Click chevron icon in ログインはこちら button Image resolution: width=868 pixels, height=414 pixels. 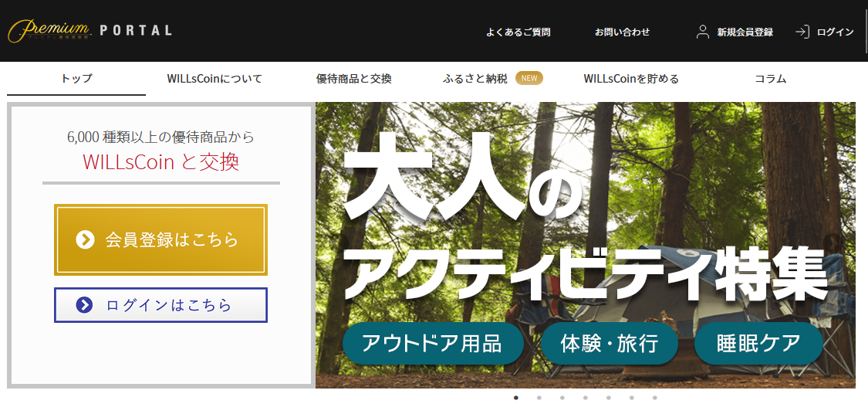click(x=84, y=305)
